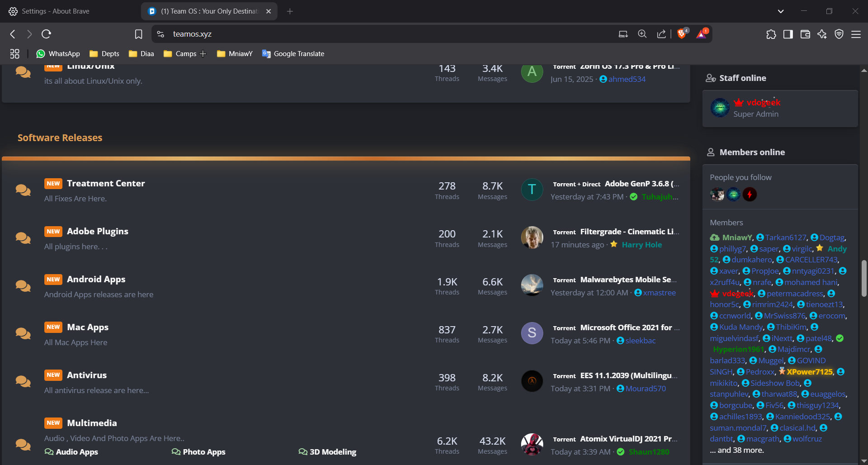Open Filtergrade - Cinematic latest thread
Screen dimensions: 868x465
point(630,232)
